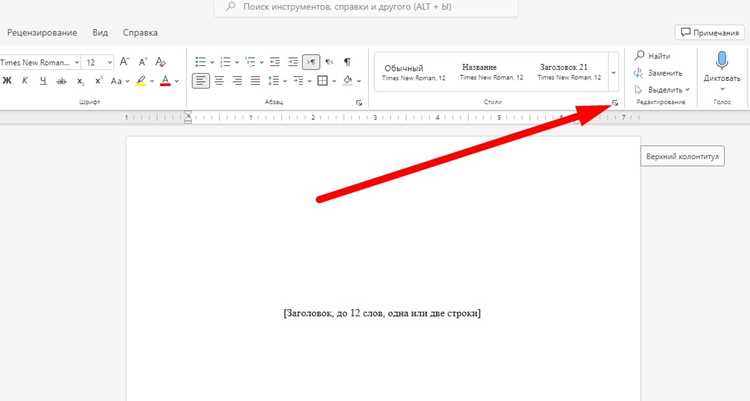Apply the Обычный style
Viewport: 750px width, 401px height.
(x=413, y=72)
